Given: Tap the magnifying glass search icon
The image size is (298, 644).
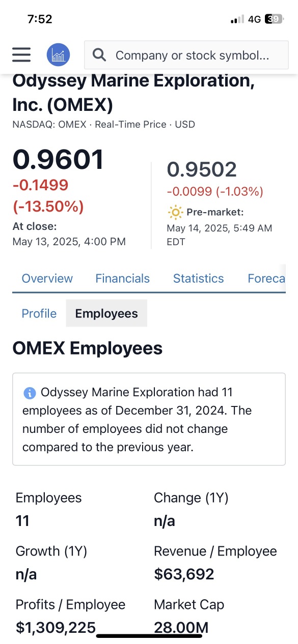Looking at the screenshot, I should [100, 55].
